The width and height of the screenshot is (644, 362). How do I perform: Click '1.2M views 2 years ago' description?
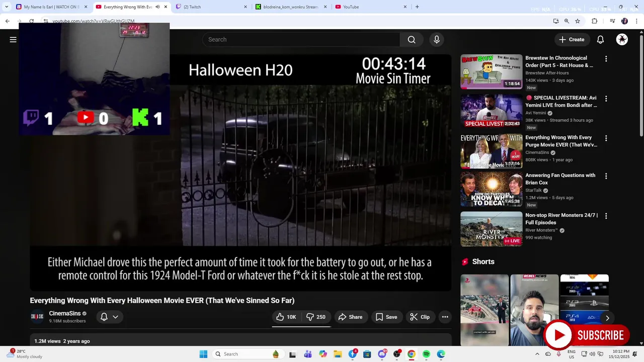pyautogui.click(x=62, y=341)
